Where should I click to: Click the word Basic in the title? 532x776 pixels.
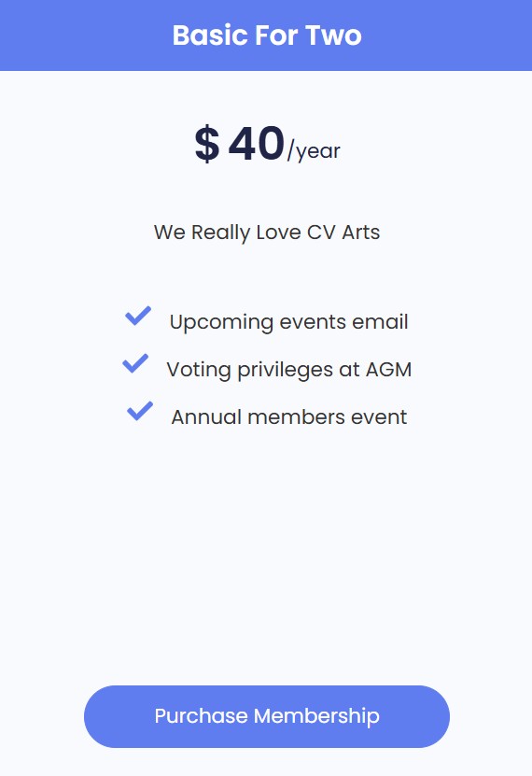tap(210, 35)
